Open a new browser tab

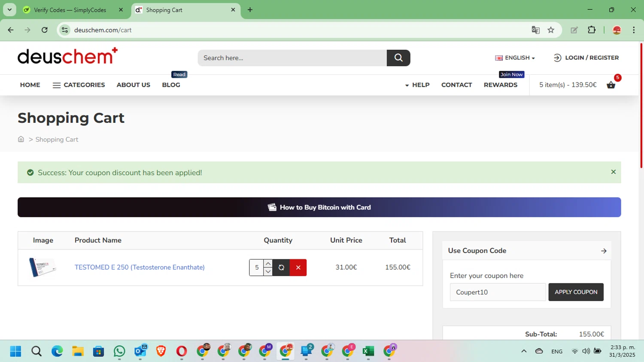250,10
